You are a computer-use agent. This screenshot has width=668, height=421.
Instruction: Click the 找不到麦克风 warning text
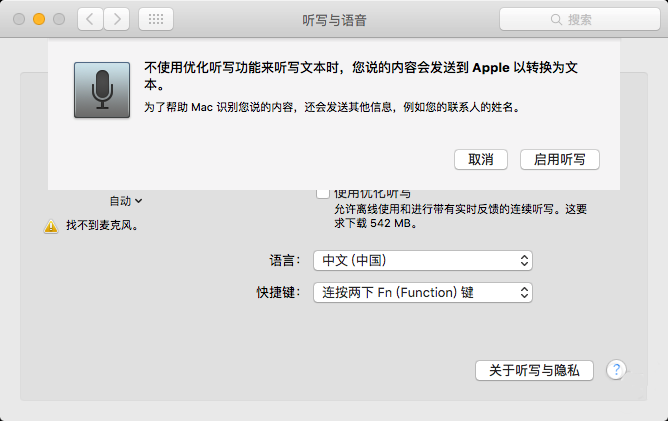(x=103, y=225)
